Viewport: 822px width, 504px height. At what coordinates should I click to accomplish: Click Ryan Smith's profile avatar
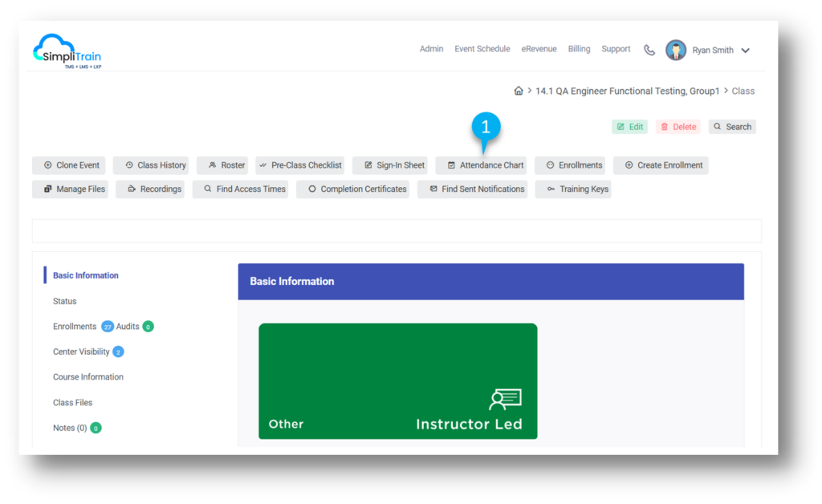click(x=677, y=49)
